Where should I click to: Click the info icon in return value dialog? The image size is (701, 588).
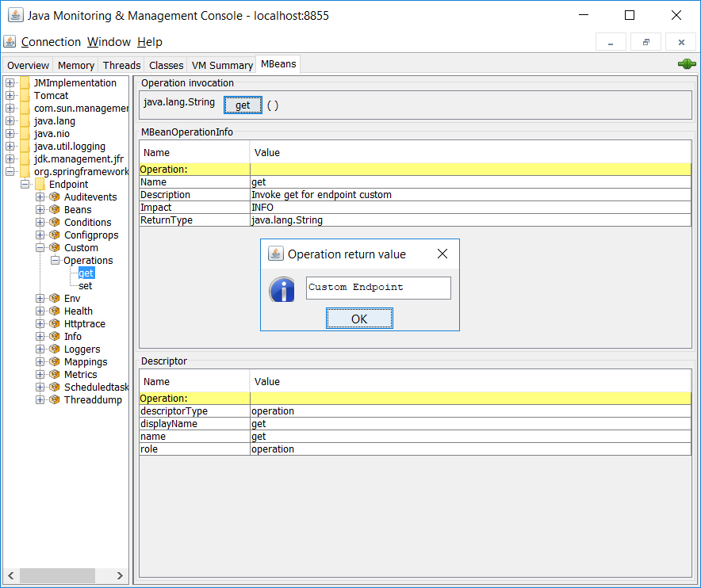pyautogui.click(x=282, y=288)
